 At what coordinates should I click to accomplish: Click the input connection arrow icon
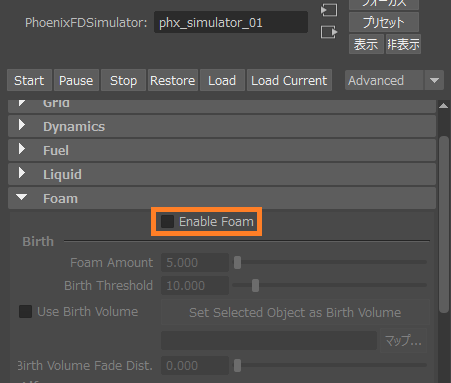point(329,10)
